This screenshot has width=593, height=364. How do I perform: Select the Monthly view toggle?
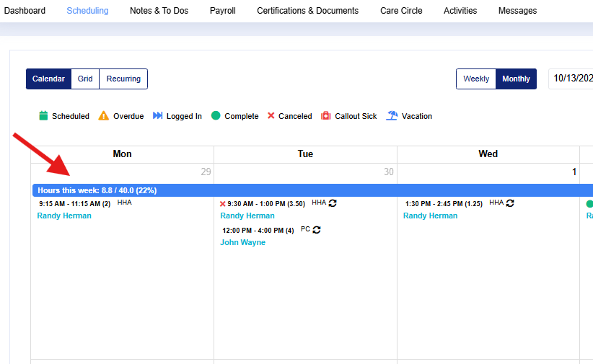516,79
